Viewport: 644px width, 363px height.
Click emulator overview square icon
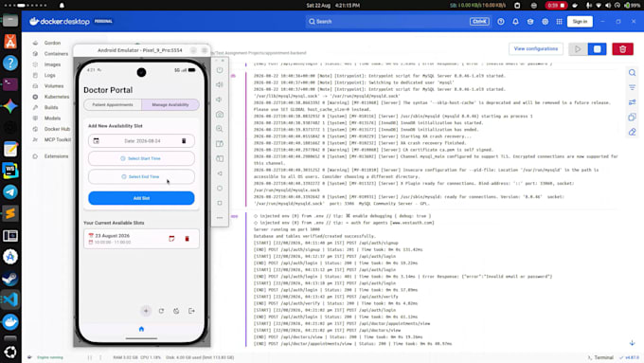click(x=220, y=203)
